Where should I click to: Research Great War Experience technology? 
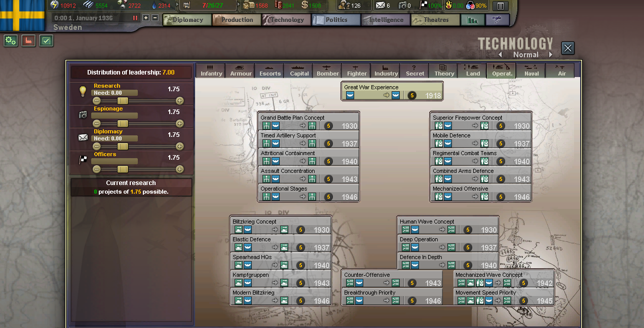(x=392, y=91)
